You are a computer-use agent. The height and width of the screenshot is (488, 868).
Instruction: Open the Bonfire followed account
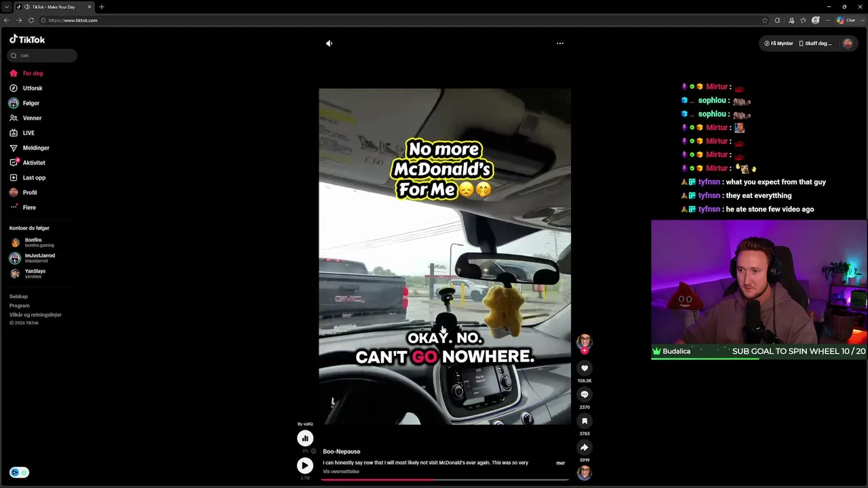pos(32,242)
